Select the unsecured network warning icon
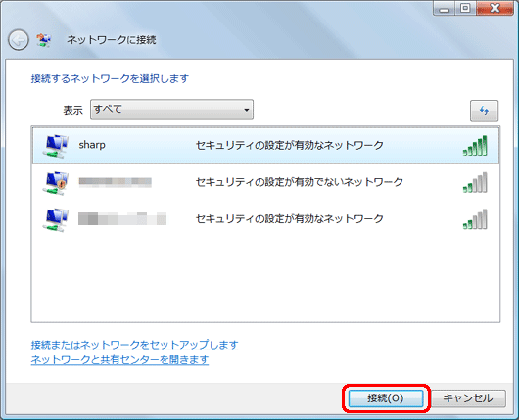 56,183
